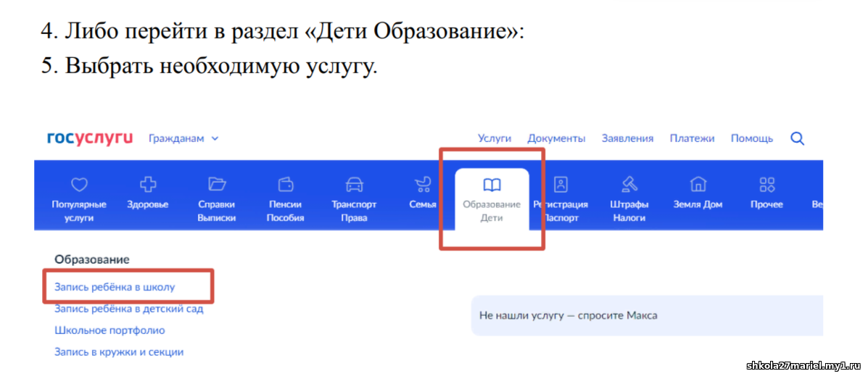Select the book icon for Образование Дети
The width and height of the screenshot is (868, 379).
pos(492,185)
